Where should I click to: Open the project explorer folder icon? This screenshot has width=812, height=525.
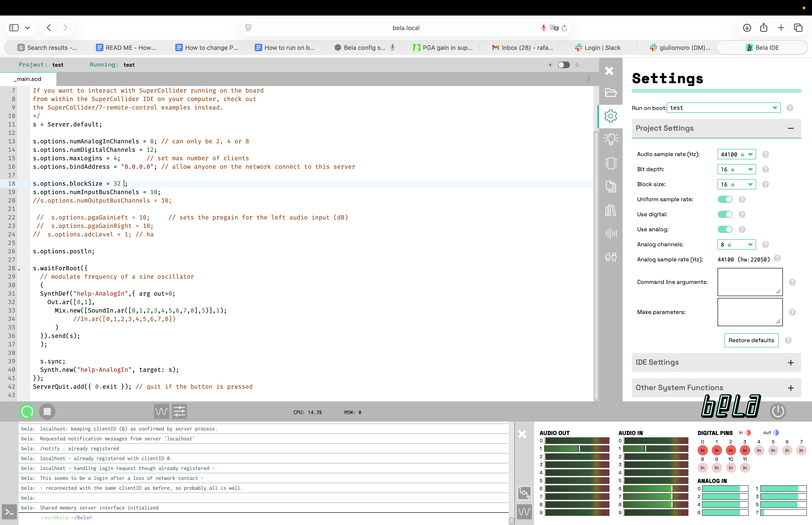coord(611,92)
